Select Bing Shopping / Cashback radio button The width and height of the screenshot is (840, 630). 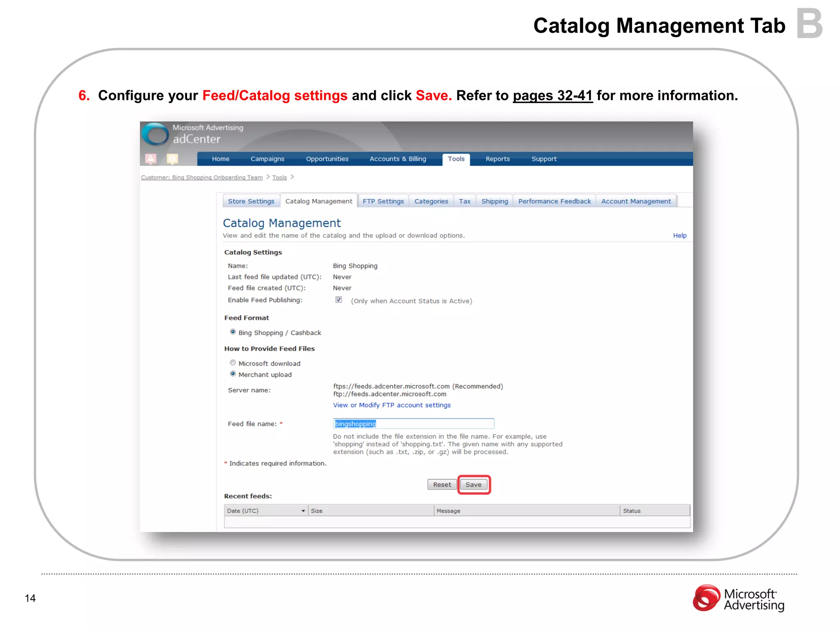coord(233,332)
